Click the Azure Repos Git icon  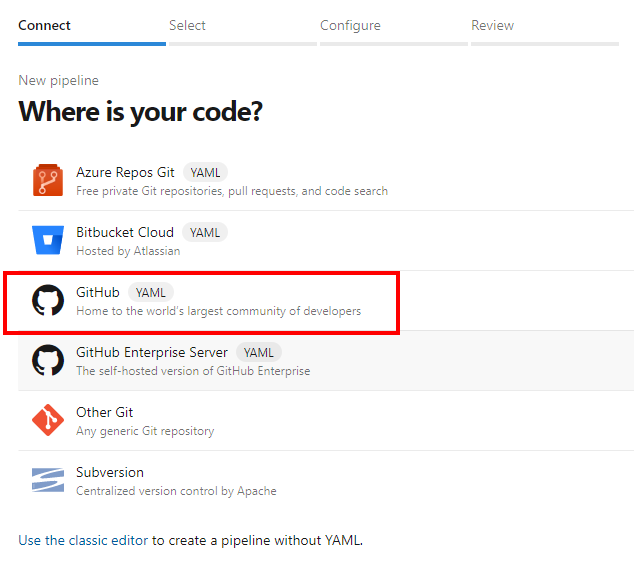pos(48,180)
